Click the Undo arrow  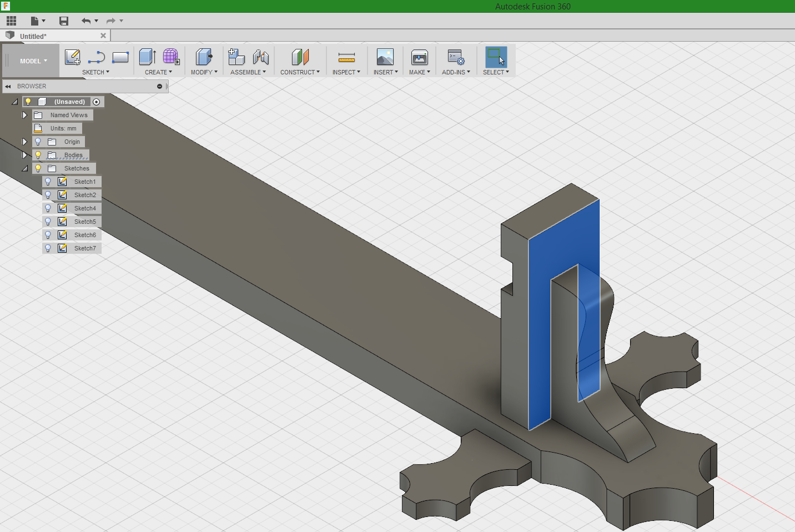86,21
